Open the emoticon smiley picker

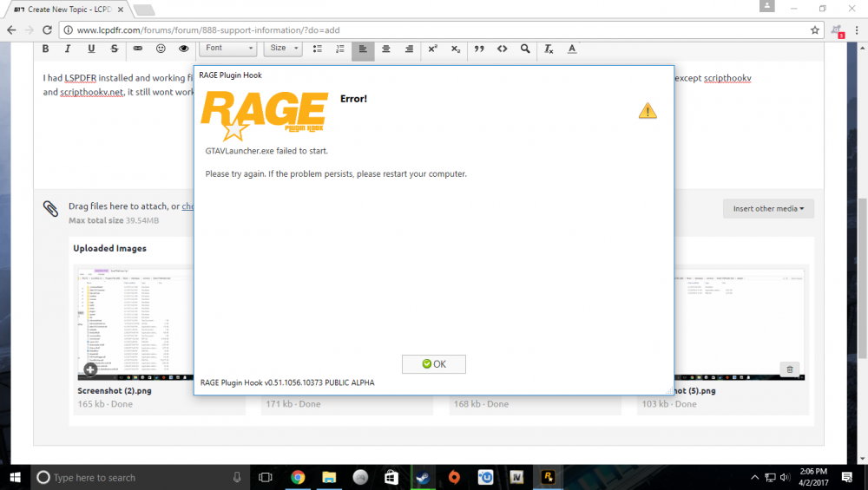click(x=161, y=49)
